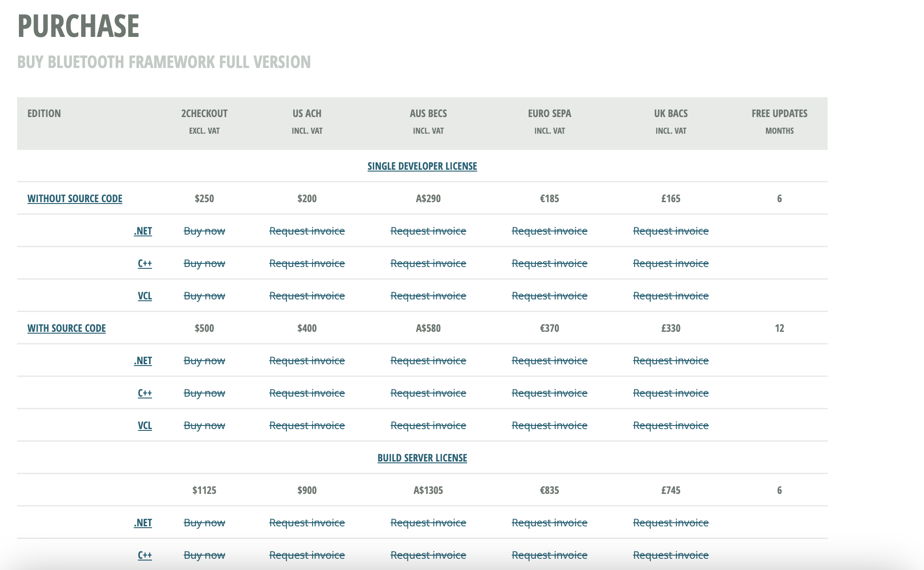This screenshot has width=924, height=570.
Task: Request AUS BECS invoice for C++ with source code
Action: [428, 393]
